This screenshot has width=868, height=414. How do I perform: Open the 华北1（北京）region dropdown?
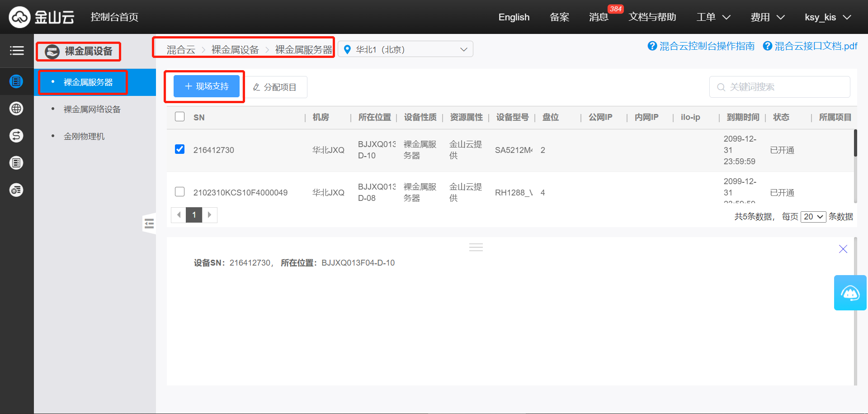(x=406, y=49)
